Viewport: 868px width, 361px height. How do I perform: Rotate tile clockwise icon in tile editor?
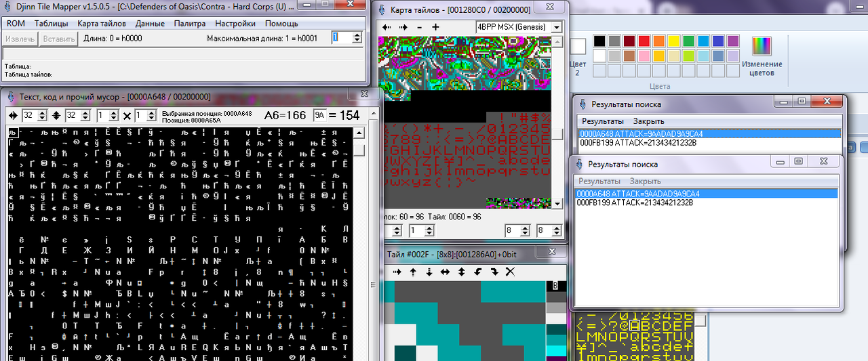[x=494, y=272]
